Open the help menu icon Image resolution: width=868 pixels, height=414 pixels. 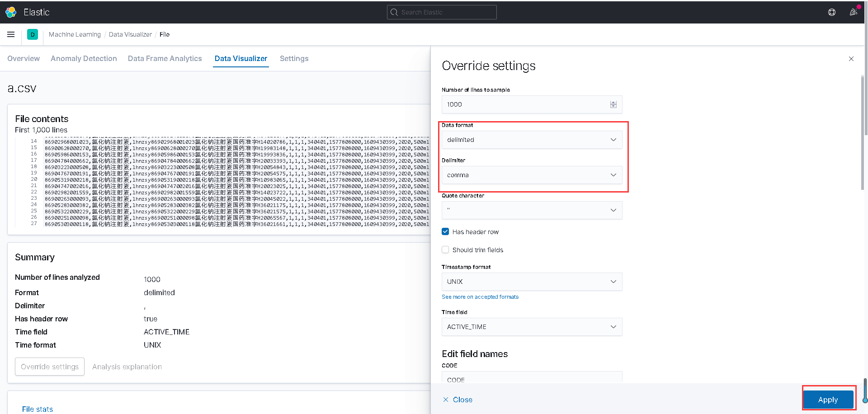pos(831,12)
